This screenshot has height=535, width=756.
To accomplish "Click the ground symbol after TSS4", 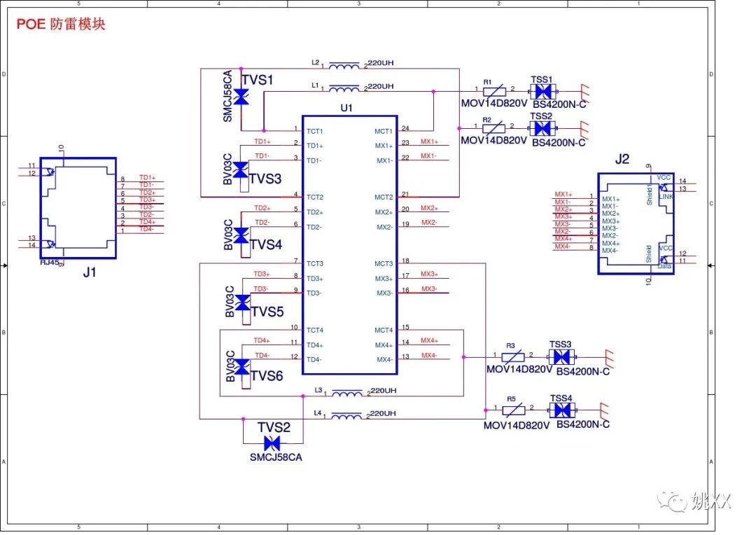I will (603, 410).
